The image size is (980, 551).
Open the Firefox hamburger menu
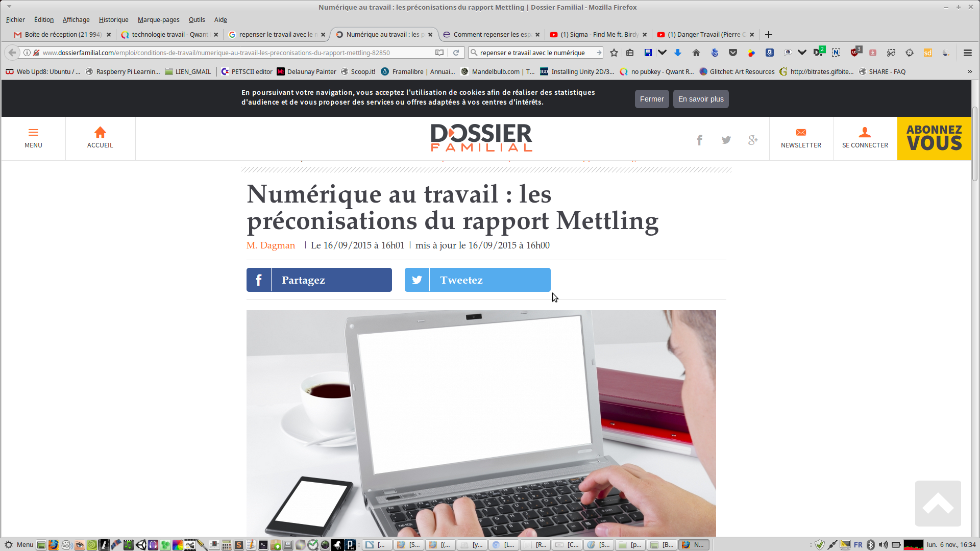pos(967,53)
